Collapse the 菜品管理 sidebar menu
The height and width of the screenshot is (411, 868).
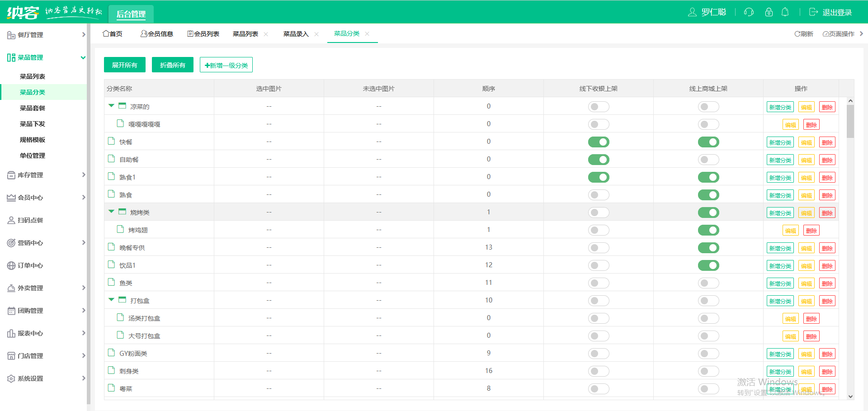click(x=83, y=57)
